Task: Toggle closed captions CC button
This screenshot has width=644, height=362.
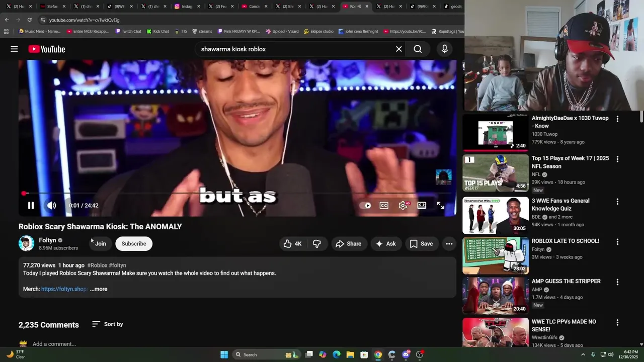Action: [x=384, y=205]
